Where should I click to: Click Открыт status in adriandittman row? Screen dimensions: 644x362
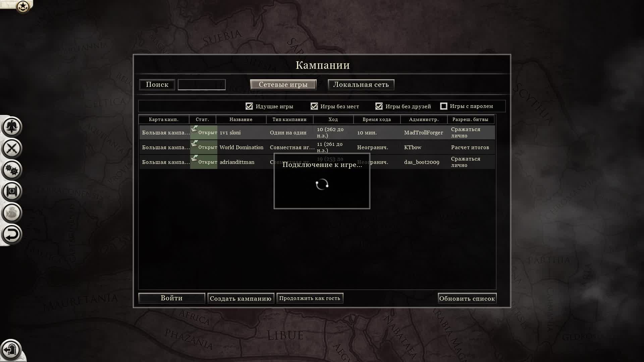pyautogui.click(x=208, y=162)
